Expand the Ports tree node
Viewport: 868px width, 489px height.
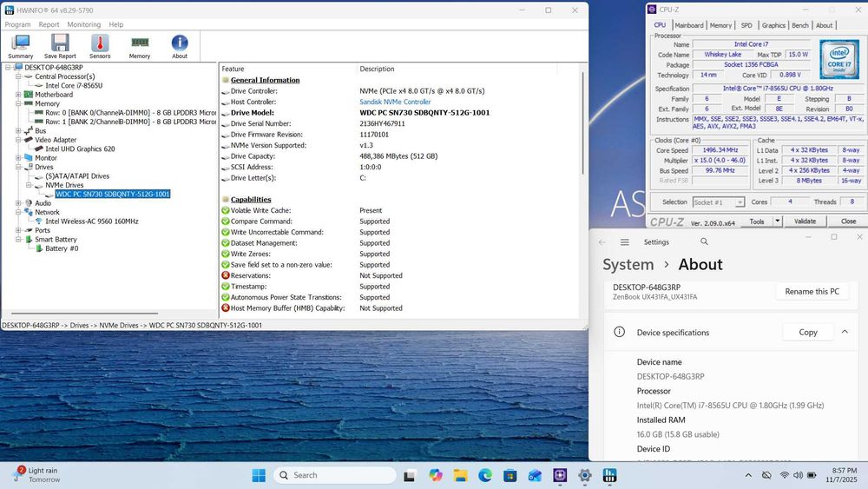click(18, 230)
